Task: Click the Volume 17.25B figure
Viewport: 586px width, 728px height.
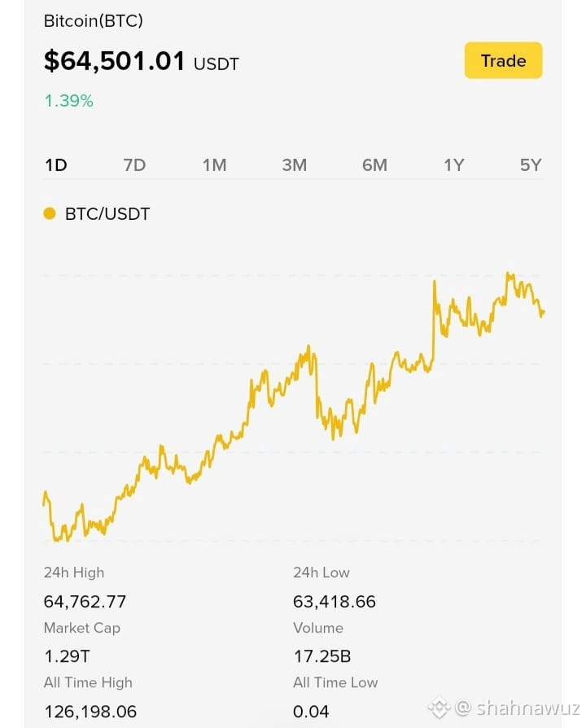Action: 322,656
